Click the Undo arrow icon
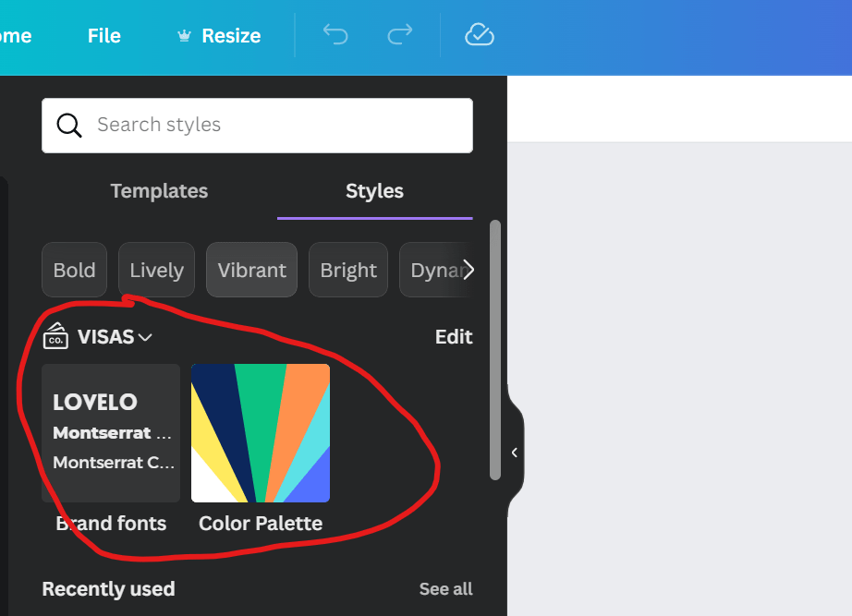Viewport: 852px width, 616px height. point(335,35)
